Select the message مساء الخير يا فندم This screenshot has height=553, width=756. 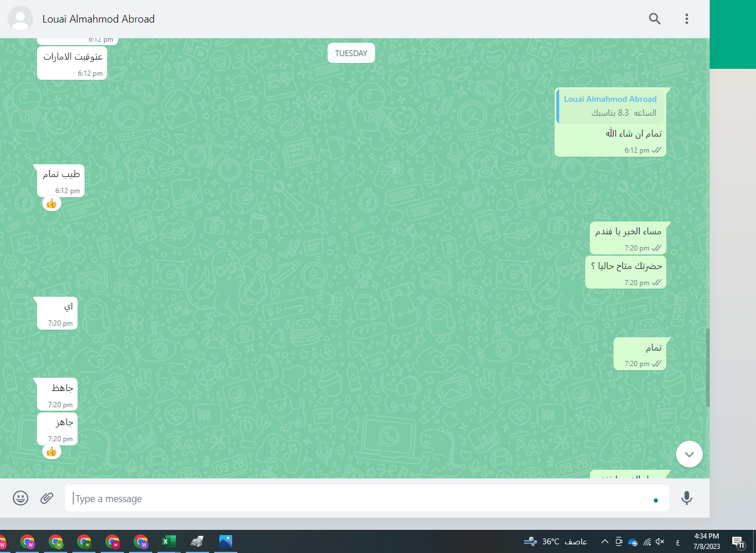(x=628, y=238)
